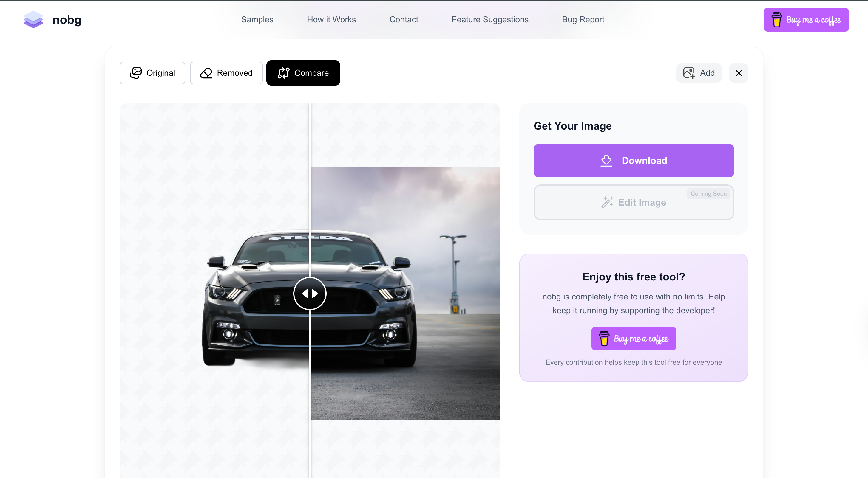Click the eraser icon on Removed
This screenshot has height=478, width=868.
[206, 73]
